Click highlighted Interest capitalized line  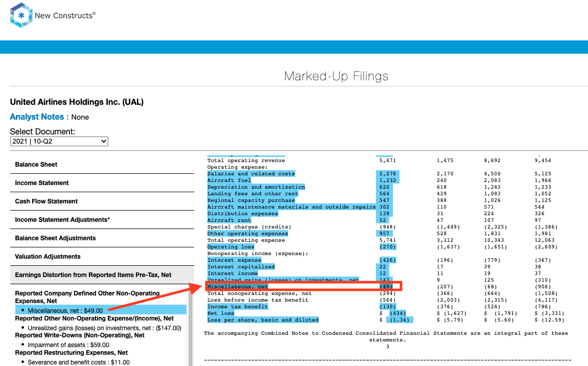tap(241, 266)
